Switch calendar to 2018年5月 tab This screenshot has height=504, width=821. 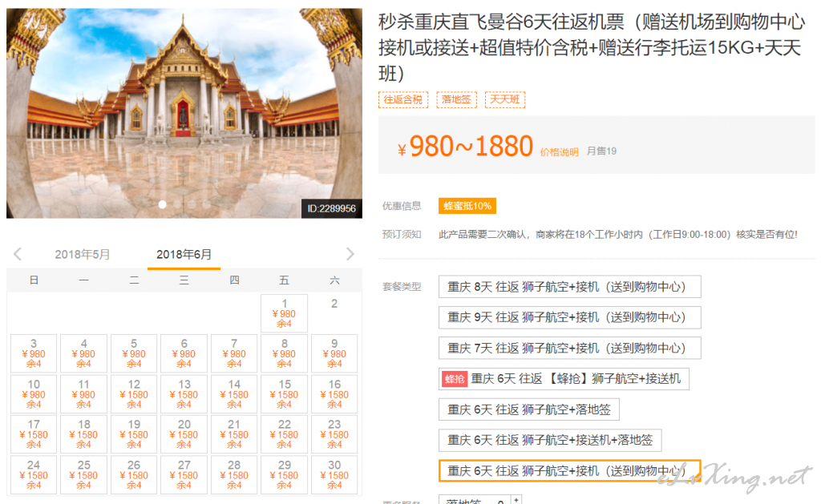click(83, 254)
